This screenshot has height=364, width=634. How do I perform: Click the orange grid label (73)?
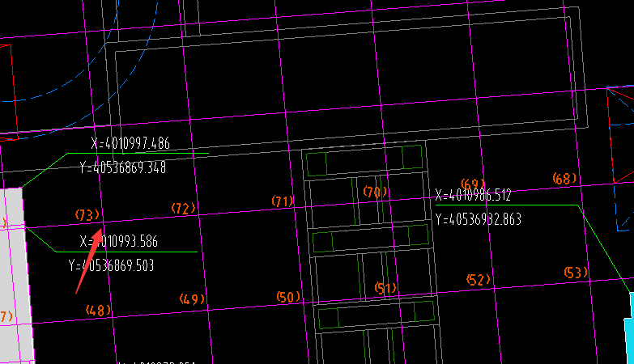coord(87,214)
